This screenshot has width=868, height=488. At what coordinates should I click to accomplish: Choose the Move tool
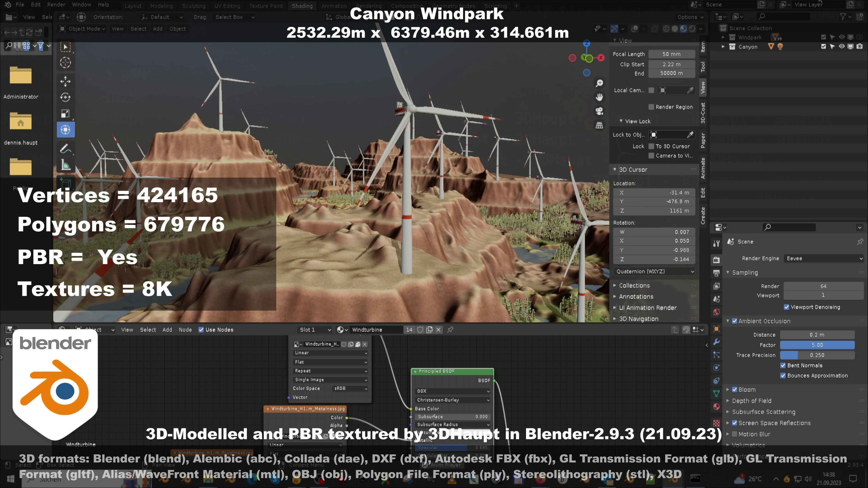click(x=65, y=81)
